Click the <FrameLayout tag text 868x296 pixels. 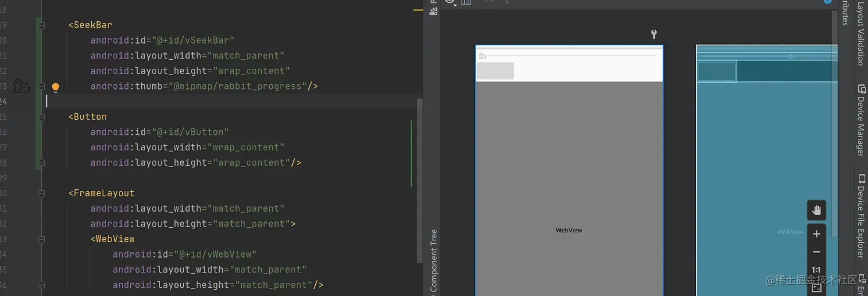[102, 193]
